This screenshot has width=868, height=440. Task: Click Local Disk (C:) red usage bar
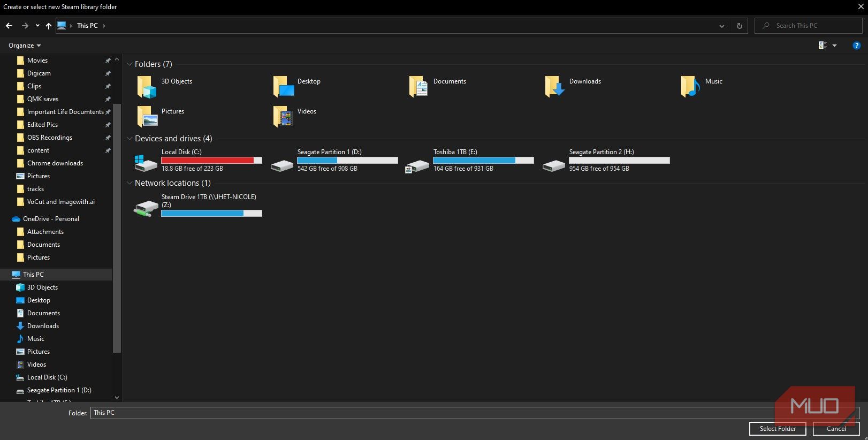coord(211,161)
